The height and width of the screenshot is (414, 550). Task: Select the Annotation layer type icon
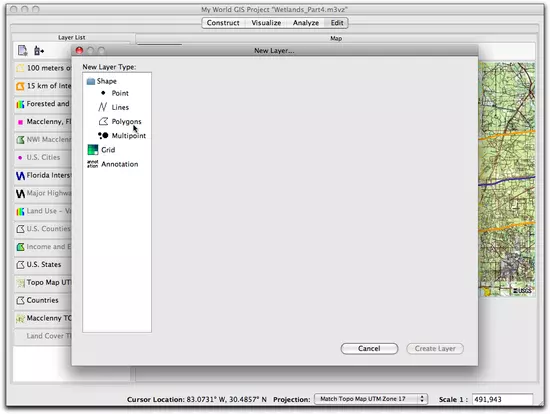coord(93,164)
